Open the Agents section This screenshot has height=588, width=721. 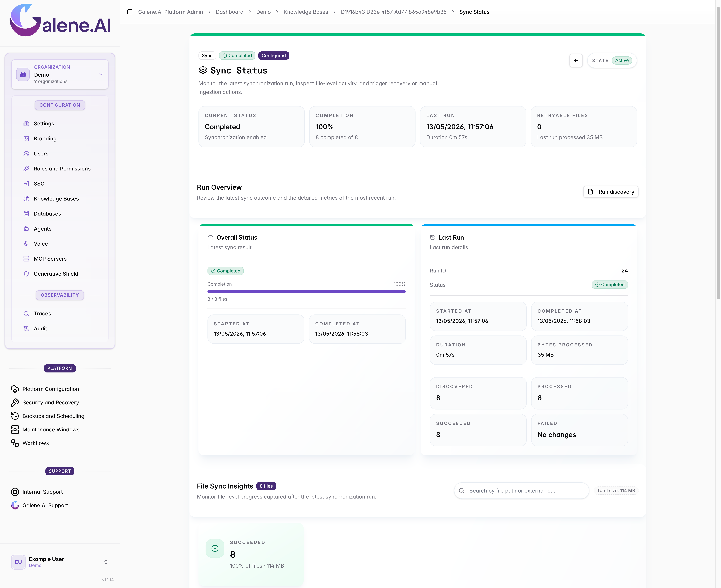pyautogui.click(x=42, y=229)
